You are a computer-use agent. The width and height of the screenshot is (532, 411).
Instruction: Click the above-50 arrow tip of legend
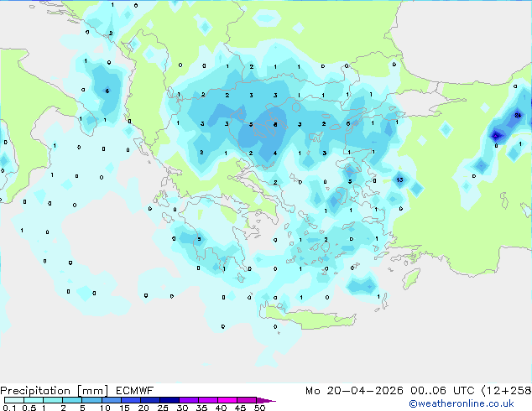[x=266, y=400]
